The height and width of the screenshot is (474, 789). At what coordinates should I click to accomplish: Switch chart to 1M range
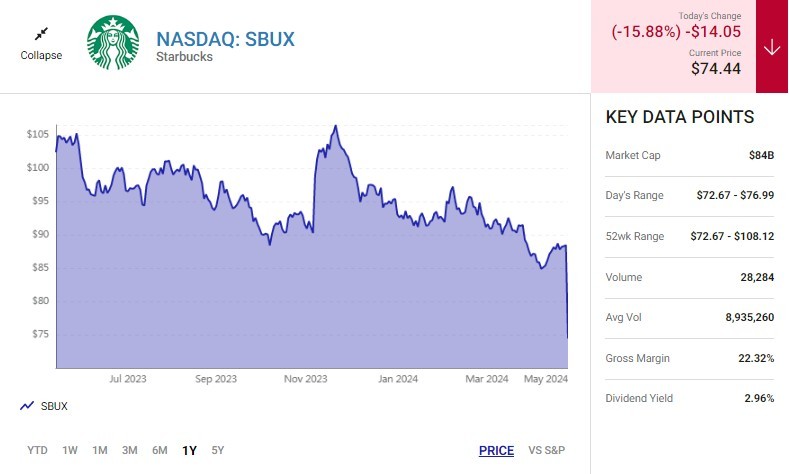(x=100, y=450)
